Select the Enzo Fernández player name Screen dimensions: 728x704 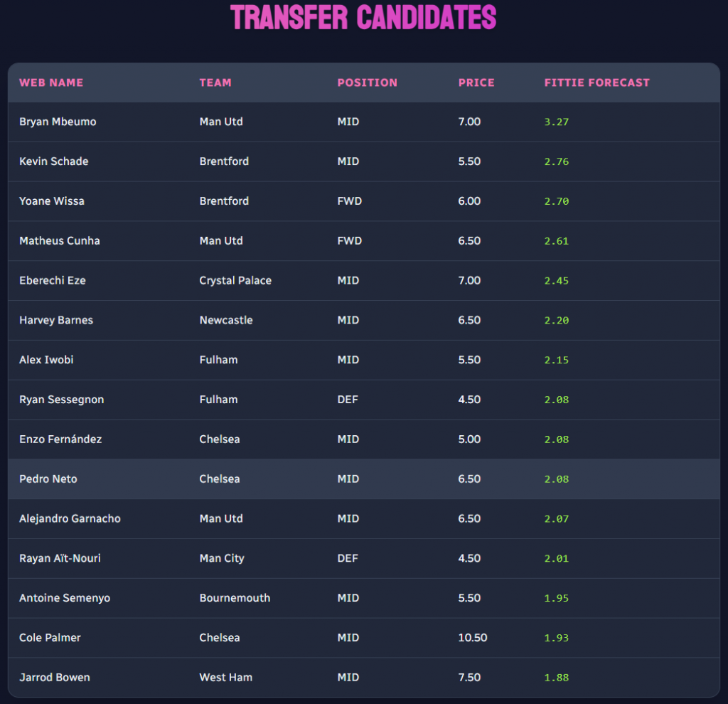point(60,439)
